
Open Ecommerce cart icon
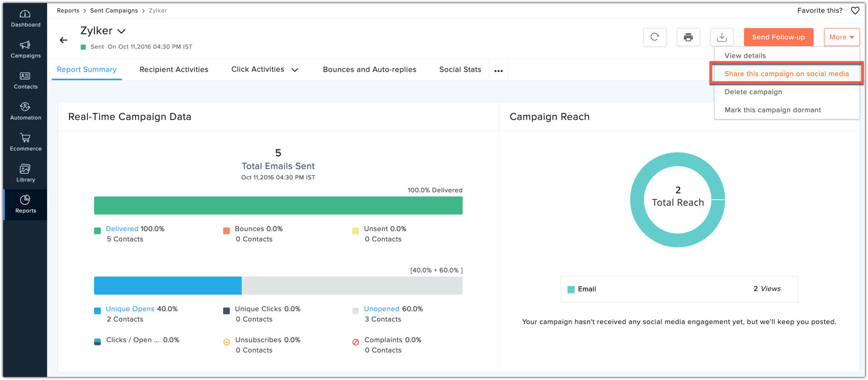[x=25, y=142]
